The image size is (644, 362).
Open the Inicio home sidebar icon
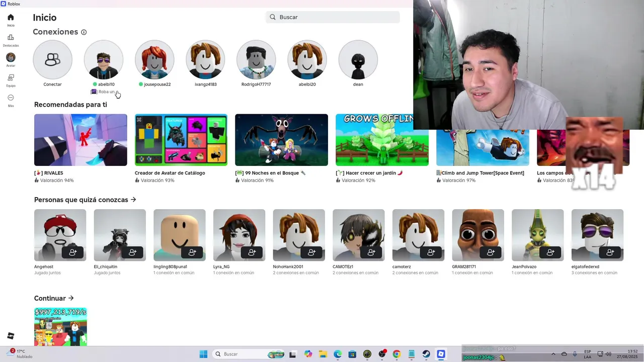coord(11,17)
